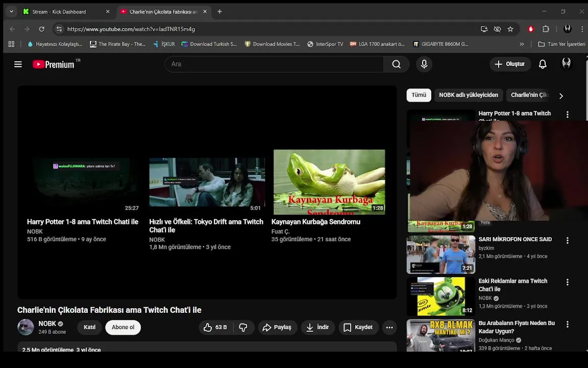588x368 pixels.
Task: Open options menu for Harry Potter sidebar video
Action: coord(568,114)
